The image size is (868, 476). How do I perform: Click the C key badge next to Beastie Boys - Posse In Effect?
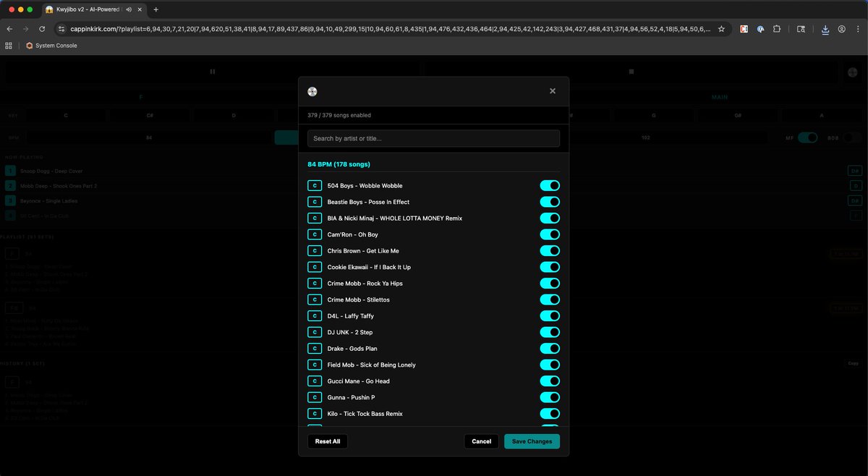[315, 202]
